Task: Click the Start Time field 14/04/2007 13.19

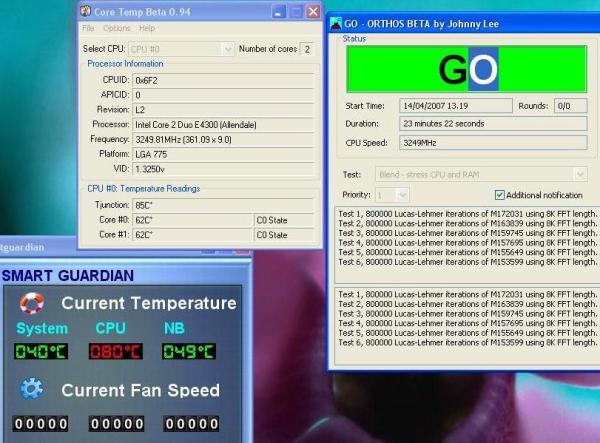Action: click(456, 106)
